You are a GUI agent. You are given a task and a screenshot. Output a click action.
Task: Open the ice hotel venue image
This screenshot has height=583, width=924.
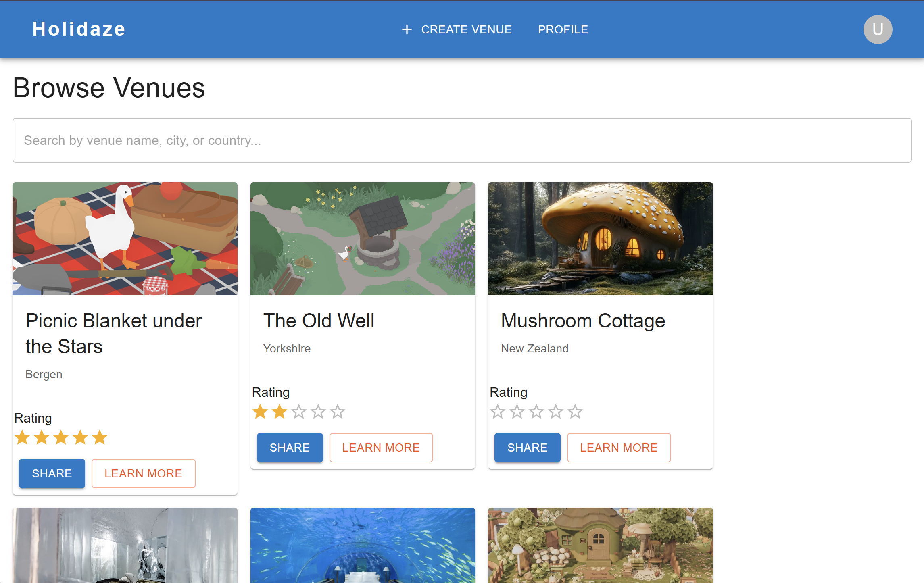point(125,545)
